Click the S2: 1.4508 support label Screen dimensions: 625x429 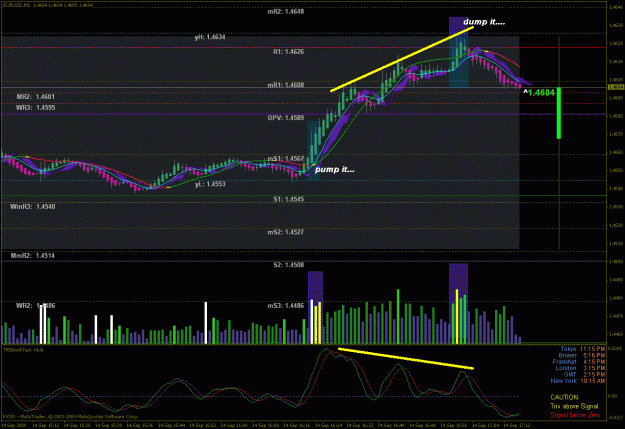(289, 265)
